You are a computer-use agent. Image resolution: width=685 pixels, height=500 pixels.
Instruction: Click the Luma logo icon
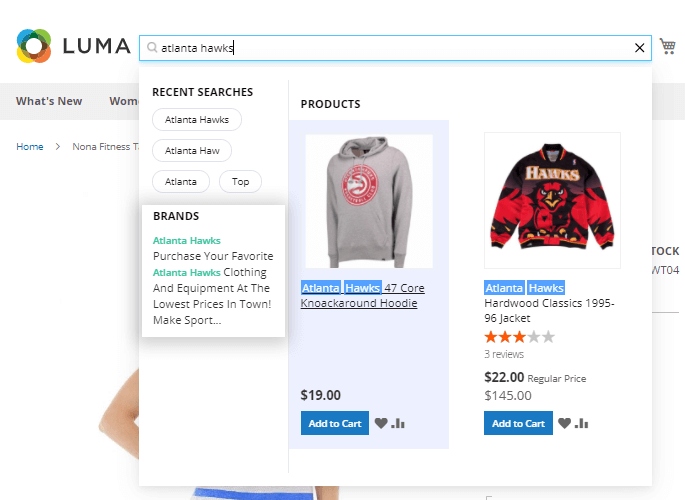coord(33,46)
